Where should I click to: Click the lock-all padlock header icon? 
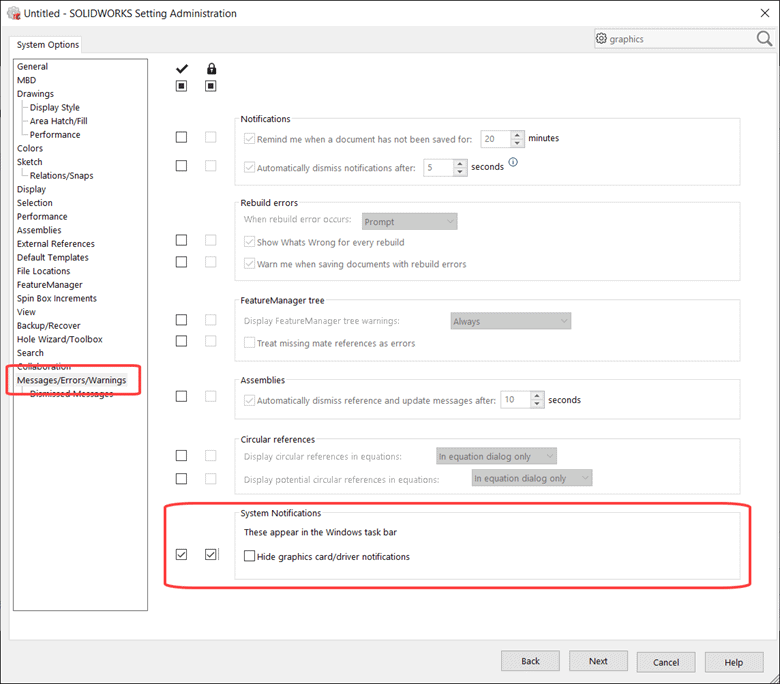(211, 69)
